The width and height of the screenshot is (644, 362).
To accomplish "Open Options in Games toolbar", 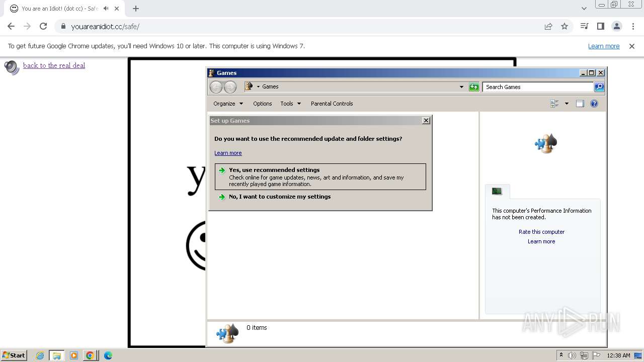I will pos(262,104).
